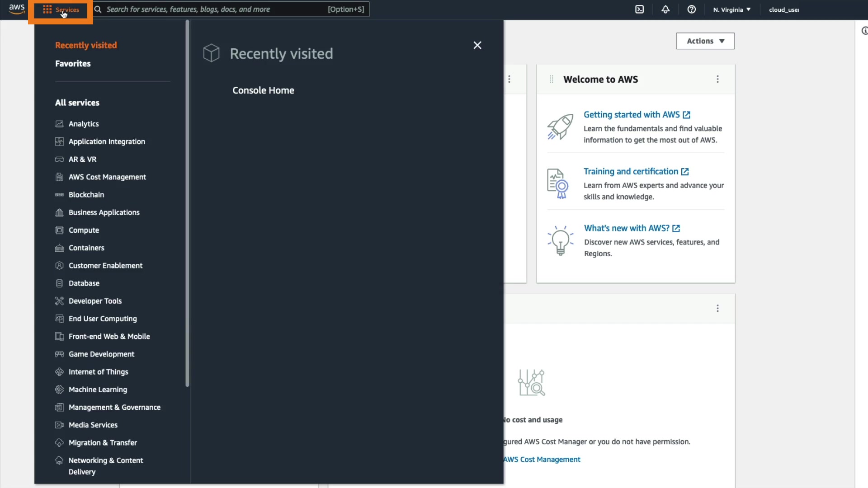868x488 pixels.
Task: Open Console Home from recently visited
Action: point(263,90)
